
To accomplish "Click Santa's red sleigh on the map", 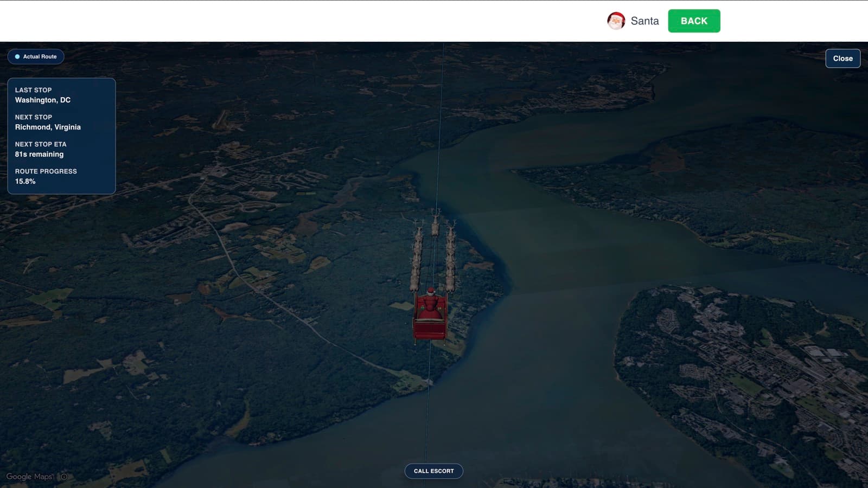I will (430, 316).
